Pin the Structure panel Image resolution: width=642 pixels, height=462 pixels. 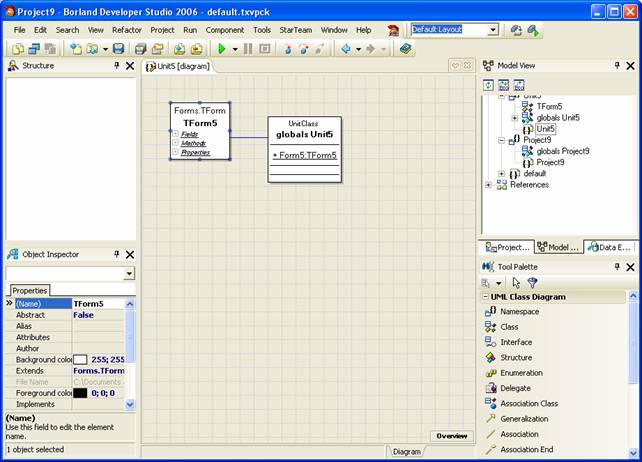[x=116, y=66]
